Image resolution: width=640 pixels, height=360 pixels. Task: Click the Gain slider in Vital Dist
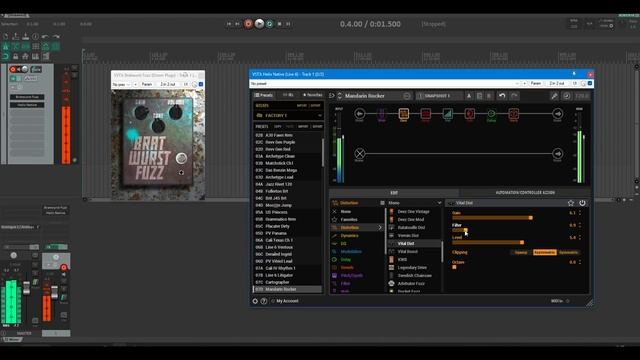click(492, 218)
